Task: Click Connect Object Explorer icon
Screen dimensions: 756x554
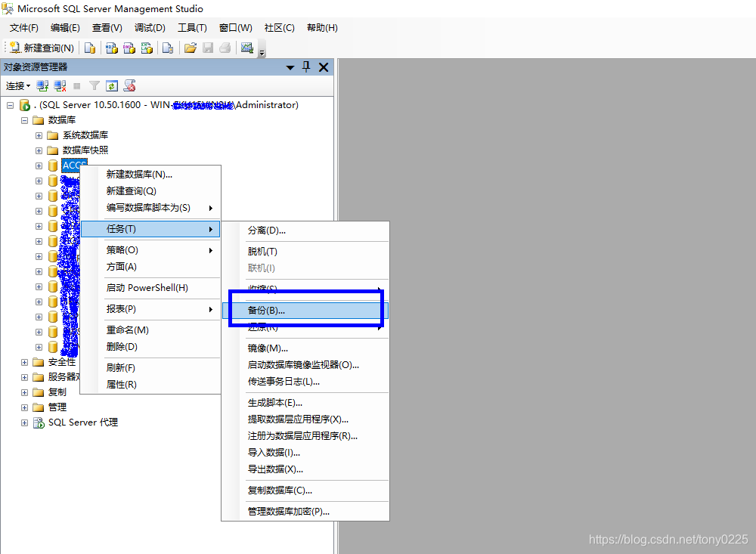Action: [x=42, y=86]
